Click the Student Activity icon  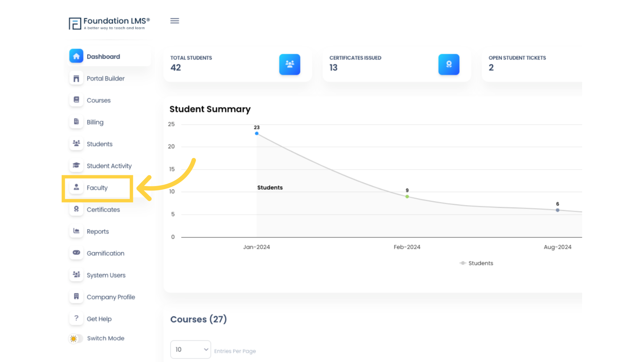point(76,165)
